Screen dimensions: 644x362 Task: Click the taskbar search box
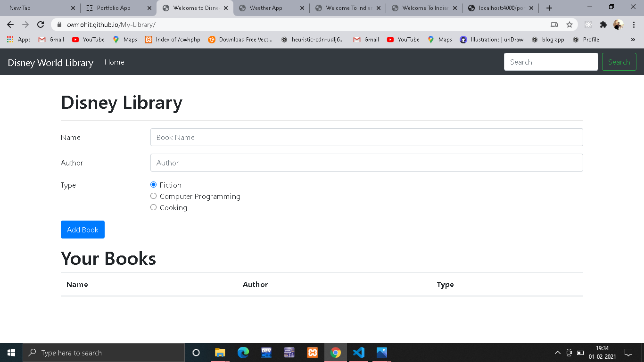(104, 353)
